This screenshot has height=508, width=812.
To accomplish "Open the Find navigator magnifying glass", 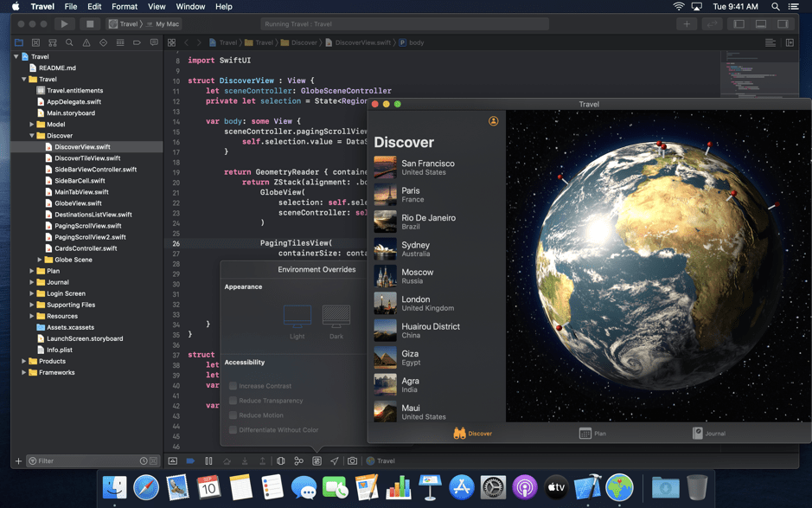I will coord(69,42).
